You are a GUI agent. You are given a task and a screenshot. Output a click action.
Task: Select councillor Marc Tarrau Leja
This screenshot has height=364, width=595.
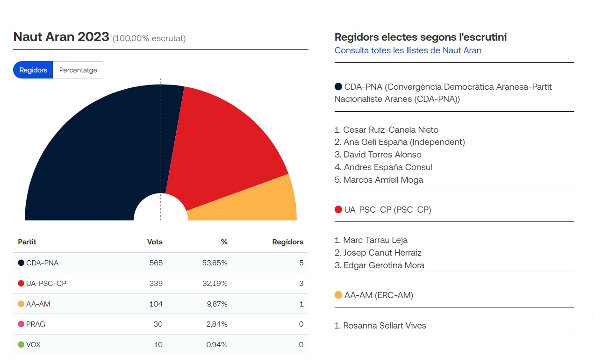point(375,240)
